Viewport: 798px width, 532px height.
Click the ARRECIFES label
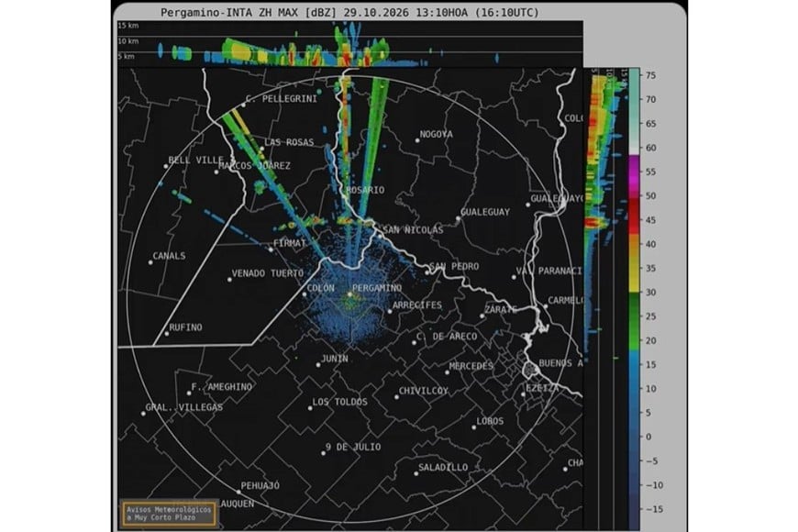coord(417,305)
